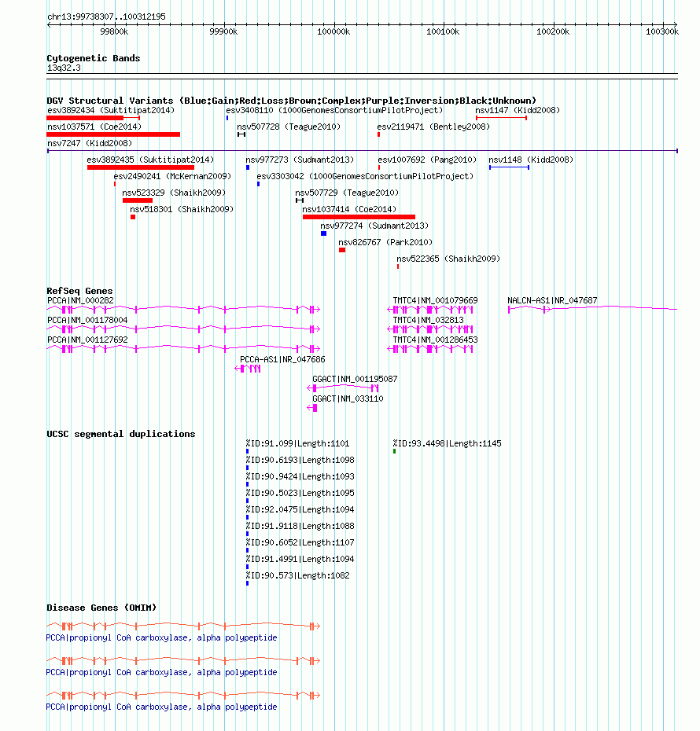Screen dimensions: 700x731
Task: Open the PCCA|NM_001178004 transcript label
Action: pos(87,321)
